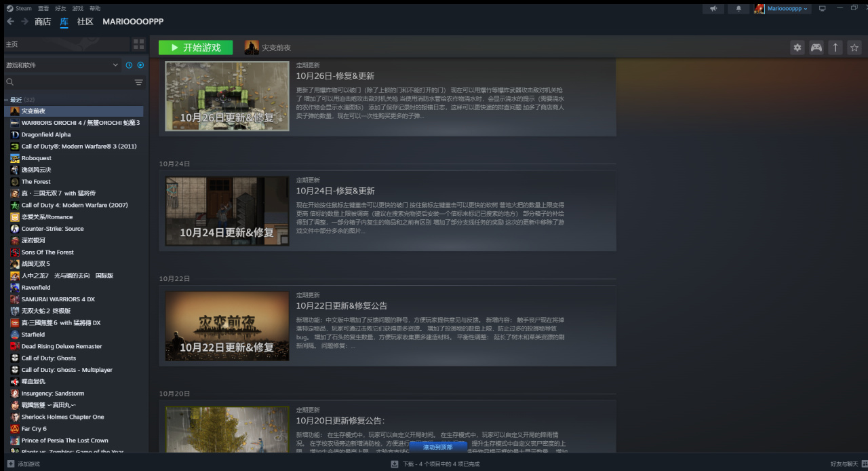Viewport: 868px width, 471px height.
Task: Select 真・三国无双７ with 猛将传
Action: (74, 193)
